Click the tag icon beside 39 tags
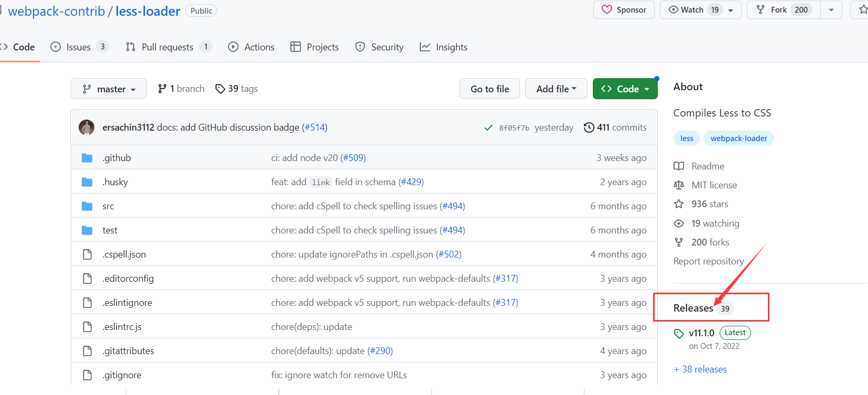The image size is (868, 395). [220, 89]
